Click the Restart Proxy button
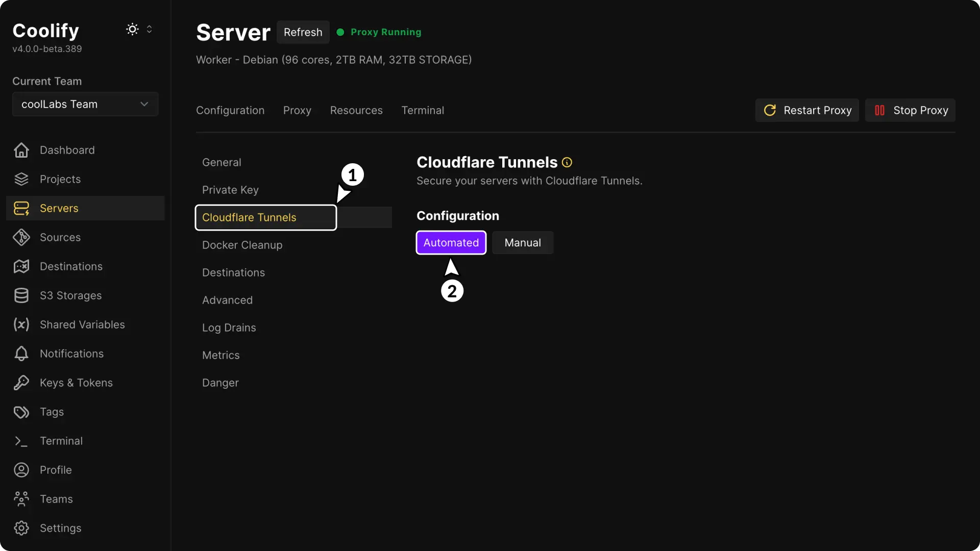 807,110
